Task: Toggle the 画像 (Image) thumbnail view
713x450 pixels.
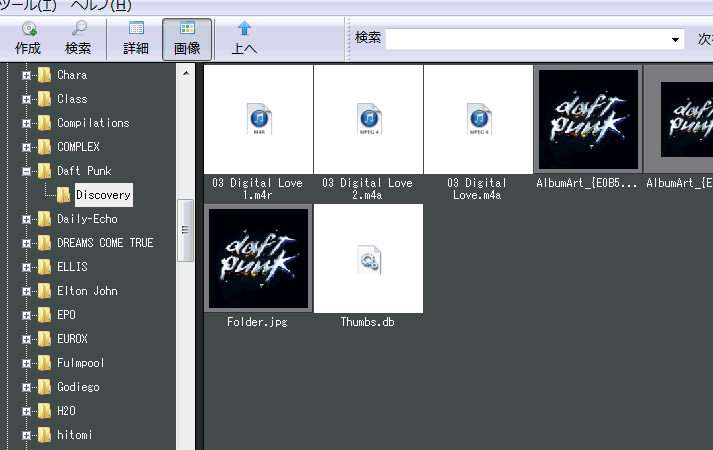Action: [187, 39]
